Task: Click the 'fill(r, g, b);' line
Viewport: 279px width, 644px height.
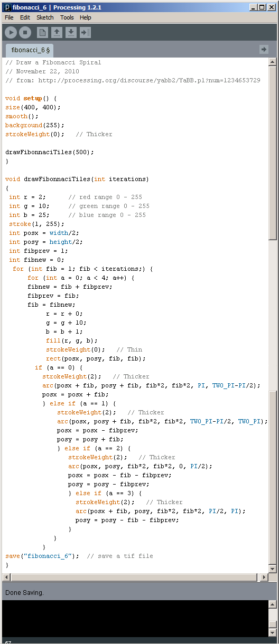Action: click(x=72, y=340)
